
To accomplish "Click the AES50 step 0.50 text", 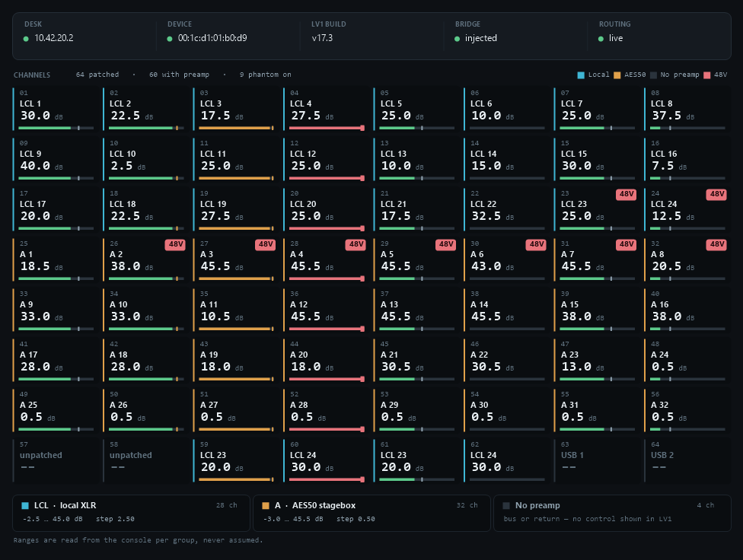I will click(x=356, y=519).
